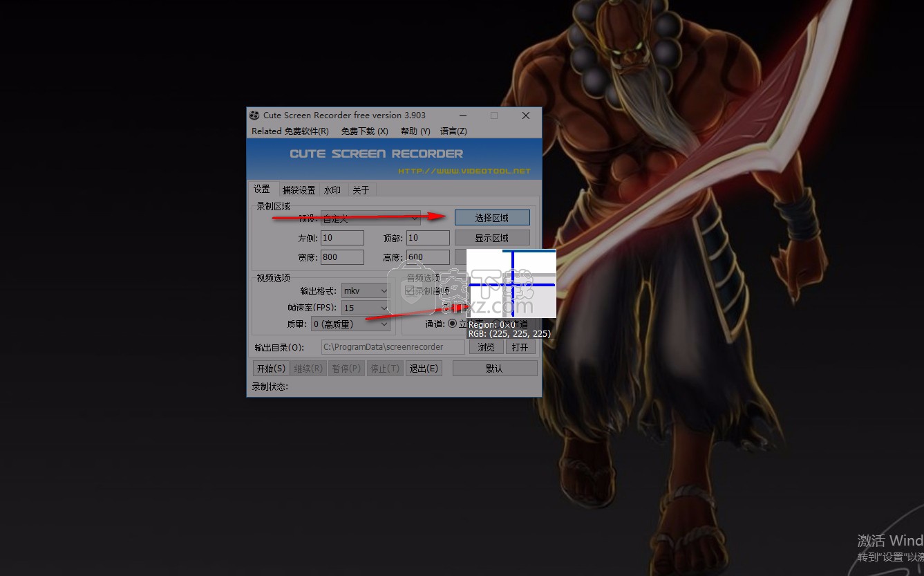Viewport: 924px width, 576px height.
Task: Click the Cute Screen Recorder title bar icon
Action: coord(254,115)
